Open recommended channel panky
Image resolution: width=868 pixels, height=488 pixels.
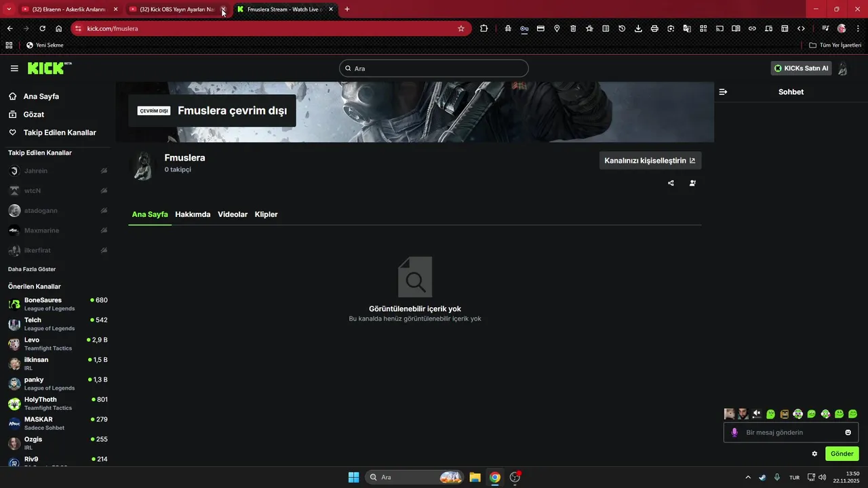click(58, 384)
